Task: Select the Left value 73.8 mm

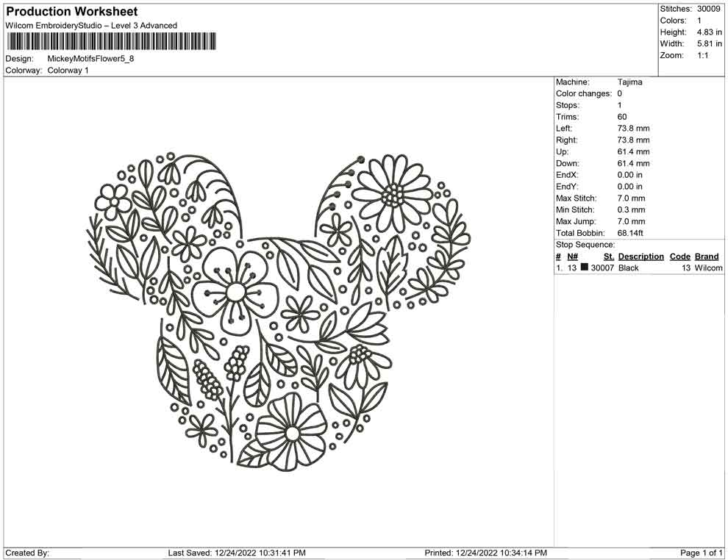Action: [x=634, y=129]
